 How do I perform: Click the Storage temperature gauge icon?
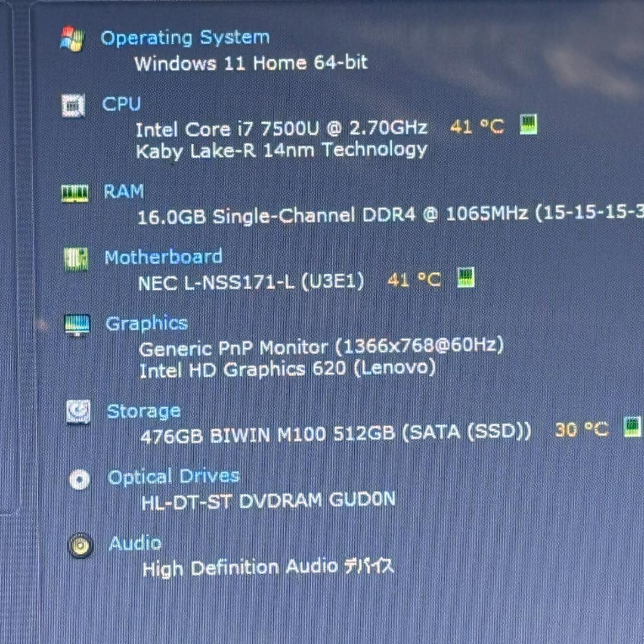coord(632,427)
